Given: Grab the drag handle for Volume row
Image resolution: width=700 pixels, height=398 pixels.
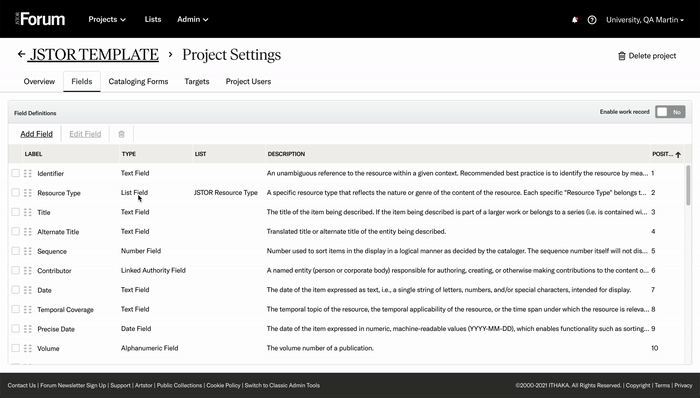Looking at the screenshot, I should pos(28,348).
